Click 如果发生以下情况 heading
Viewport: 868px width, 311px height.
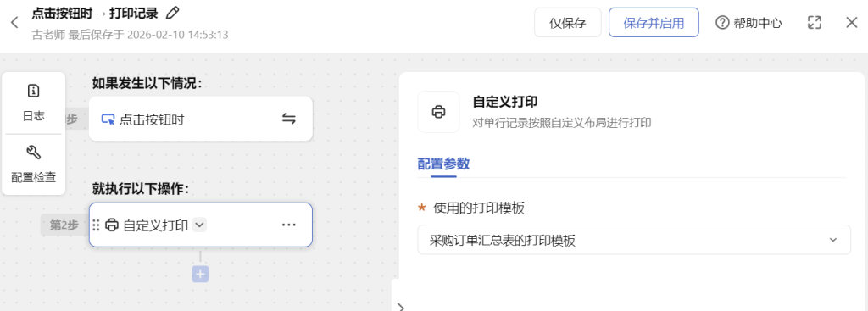[x=147, y=83]
